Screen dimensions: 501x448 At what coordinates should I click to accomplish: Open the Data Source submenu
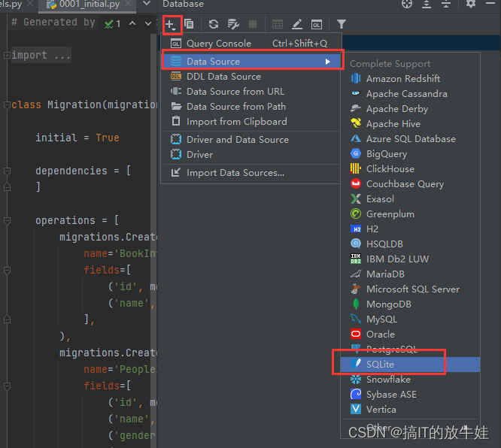[x=252, y=62]
